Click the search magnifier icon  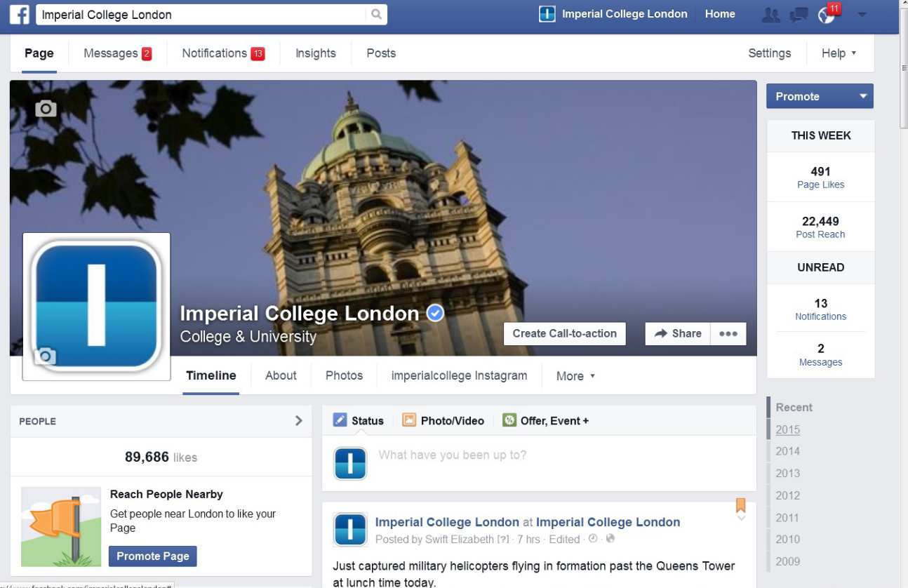(x=376, y=14)
